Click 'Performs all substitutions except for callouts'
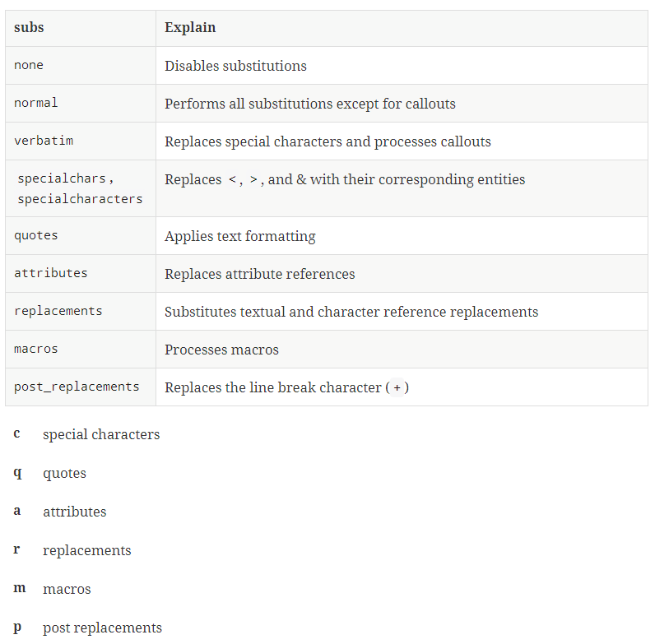The height and width of the screenshot is (644, 655). tap(309, 104)
